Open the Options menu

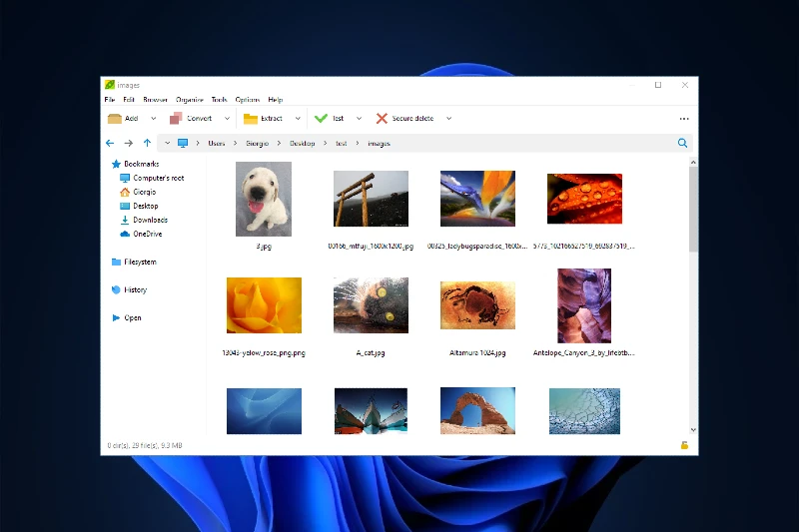click(x=247, y=99)
